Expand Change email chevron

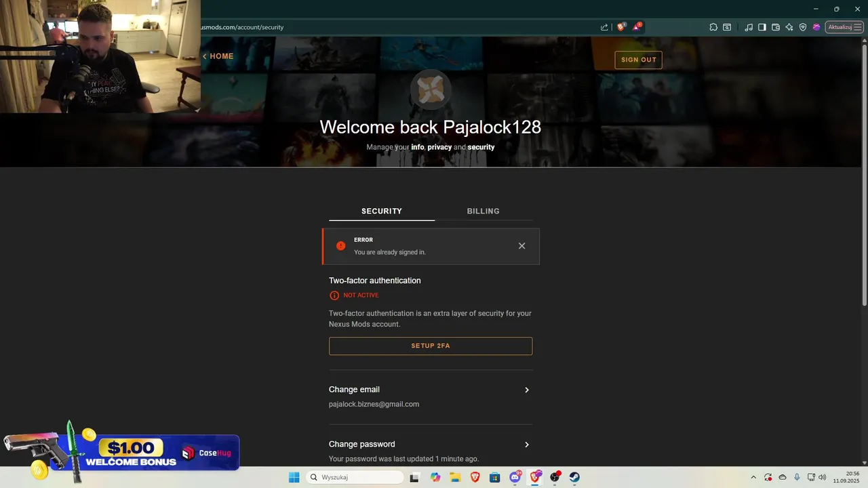(x=527, y=390)
